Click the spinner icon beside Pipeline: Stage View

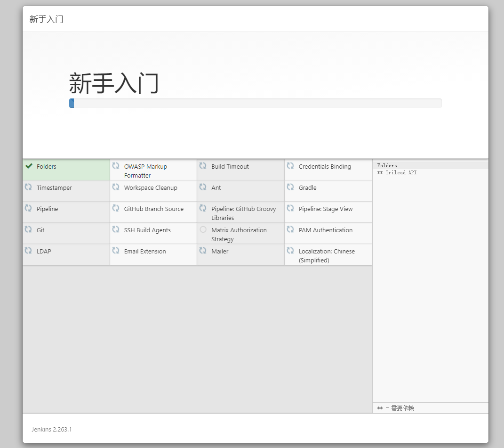[x=290, y=208]
